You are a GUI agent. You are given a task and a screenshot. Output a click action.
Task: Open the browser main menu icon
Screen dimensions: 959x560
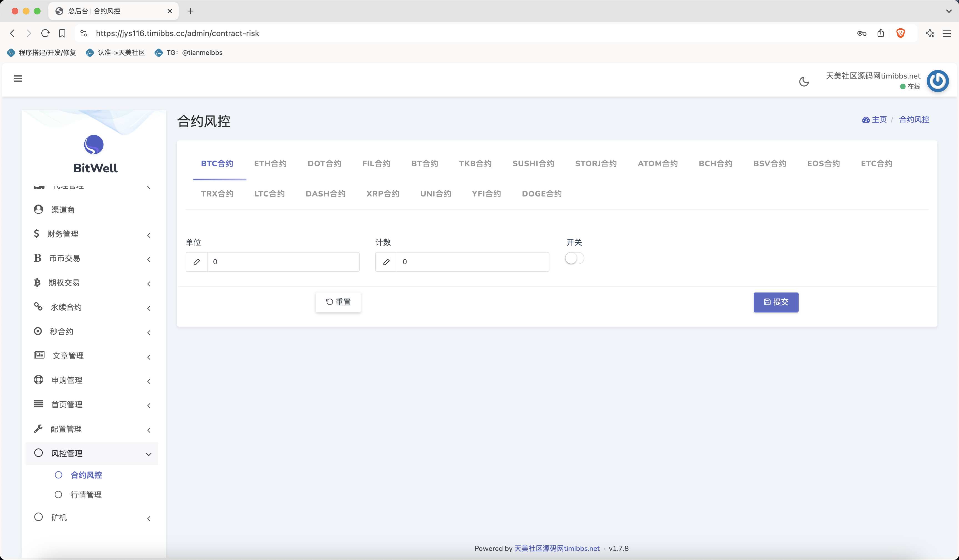click(x=947, y=34)
